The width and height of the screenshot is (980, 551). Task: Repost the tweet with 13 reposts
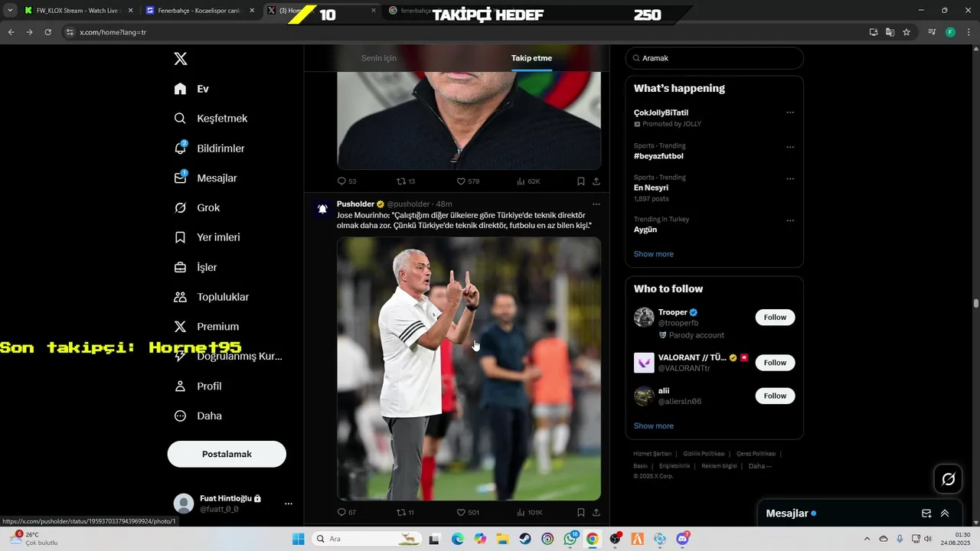coord(406,181)
